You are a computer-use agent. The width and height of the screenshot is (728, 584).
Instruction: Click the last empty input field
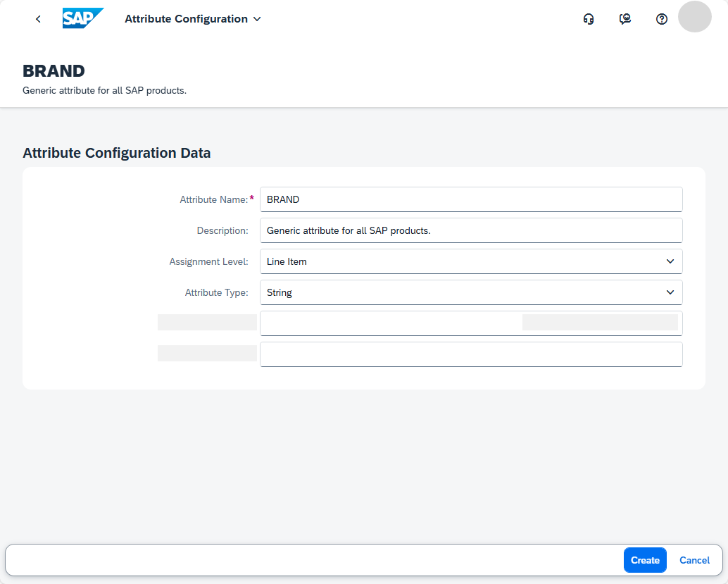click(471, 354)
